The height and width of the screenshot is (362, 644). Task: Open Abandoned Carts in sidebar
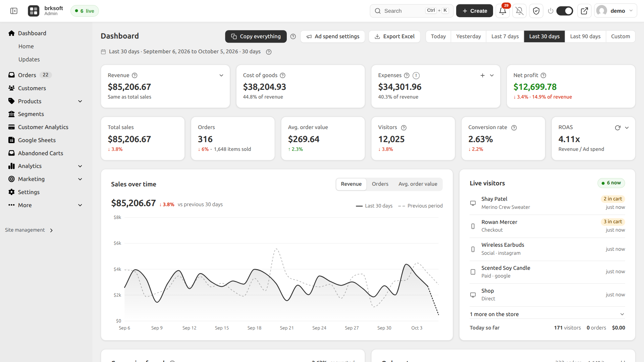click(40, 153)
